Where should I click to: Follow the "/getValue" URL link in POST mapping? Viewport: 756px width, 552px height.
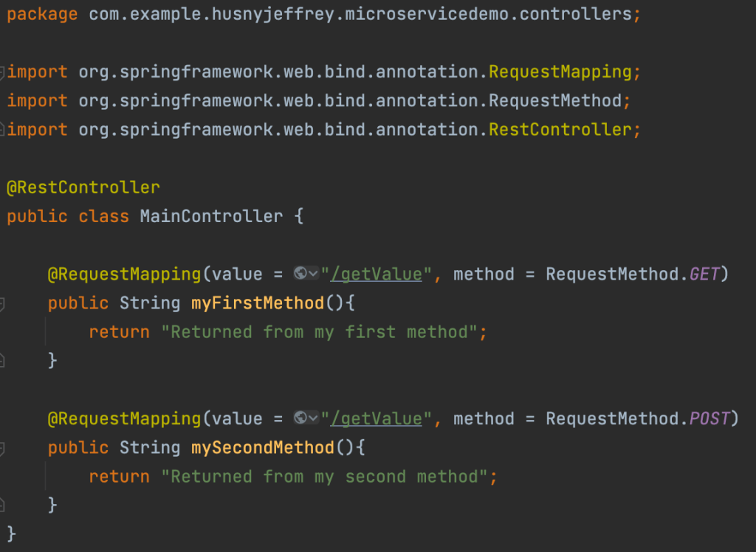pyautogui.click(x=376, y=418)
